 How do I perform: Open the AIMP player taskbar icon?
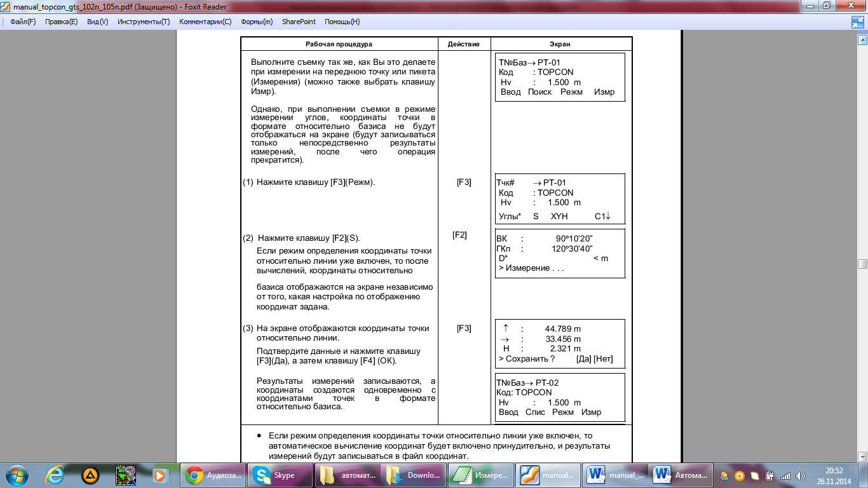coord(91,475)
